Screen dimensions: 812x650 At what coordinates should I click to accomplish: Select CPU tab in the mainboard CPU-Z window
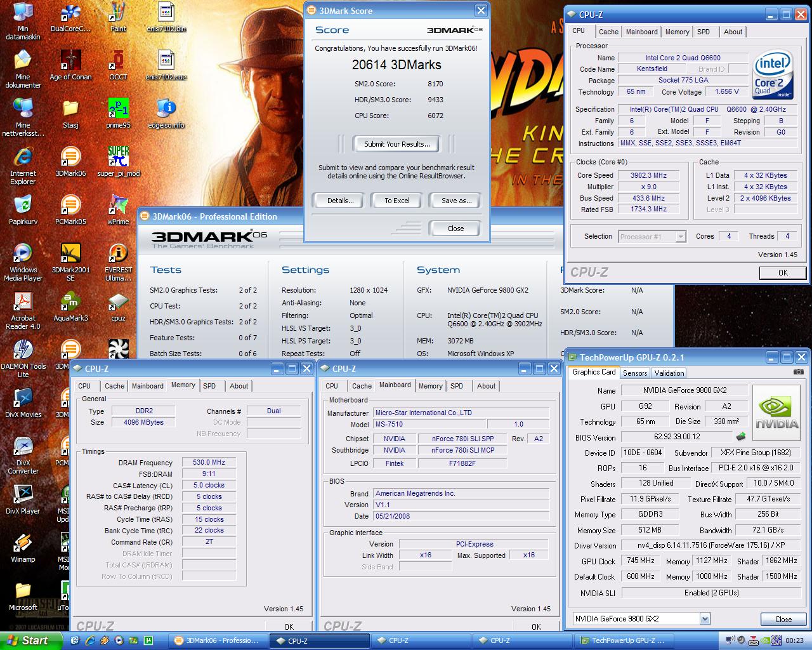click(x=332, y=386)
